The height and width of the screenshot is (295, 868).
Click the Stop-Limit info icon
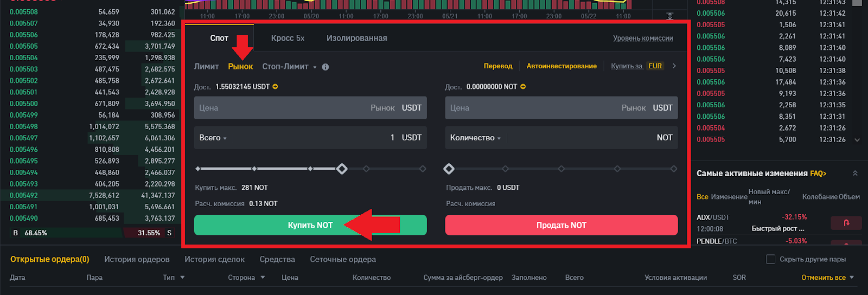(x=325, y=67)
